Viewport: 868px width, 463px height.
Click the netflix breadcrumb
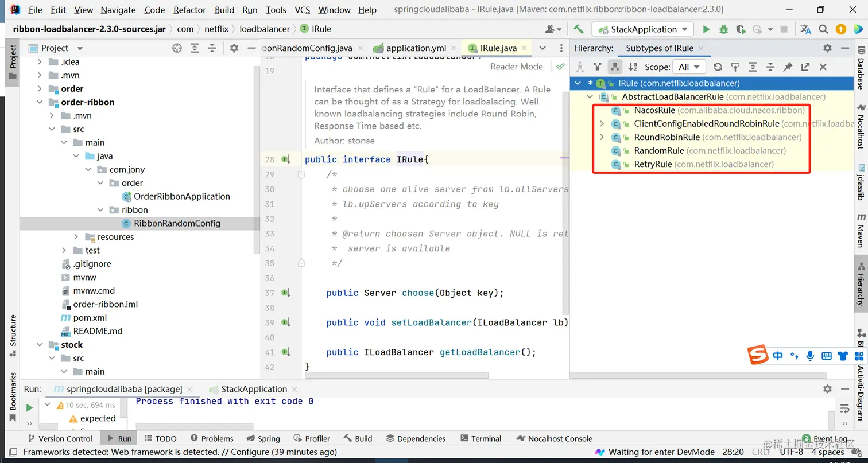point(216,29)
